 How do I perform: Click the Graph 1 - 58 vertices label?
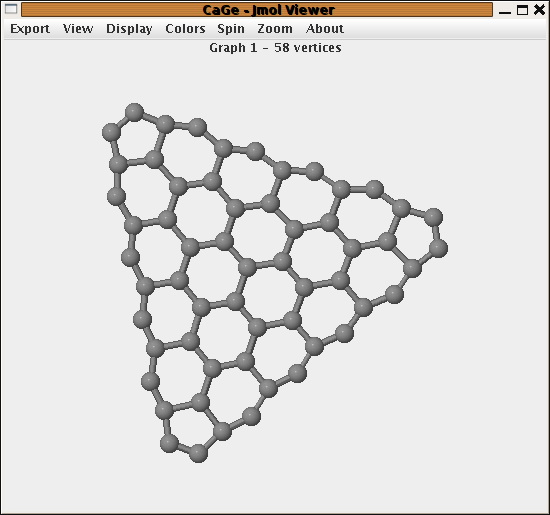(x=275, y=48)
